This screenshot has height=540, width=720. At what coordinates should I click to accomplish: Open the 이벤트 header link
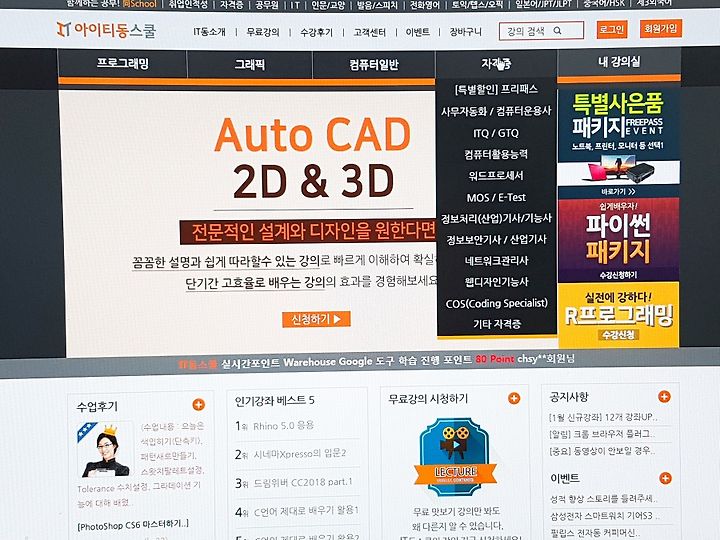[417, 32]
